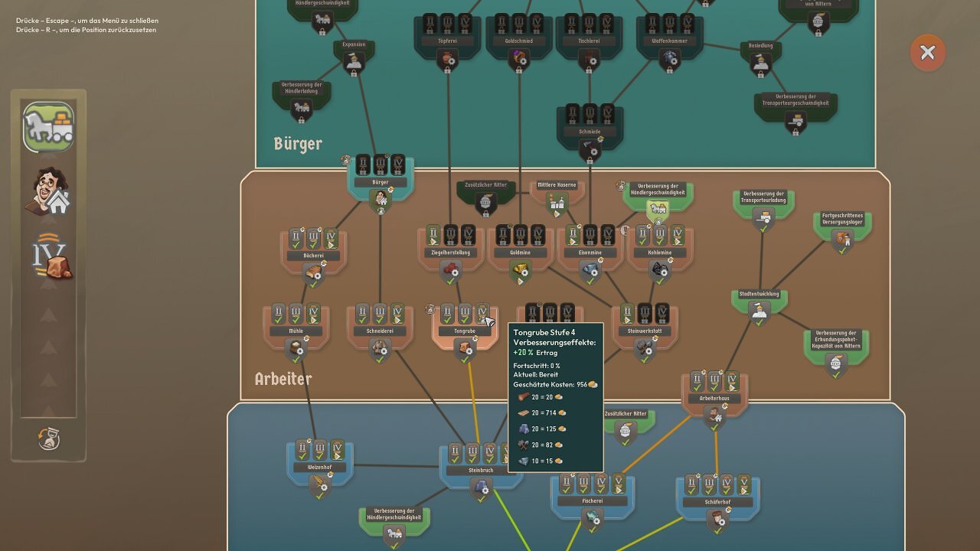The image size is (980, 551).
Task: Click the "Tongrube Stufe 4" tooltip title
Action: click(x=544, y=333)
